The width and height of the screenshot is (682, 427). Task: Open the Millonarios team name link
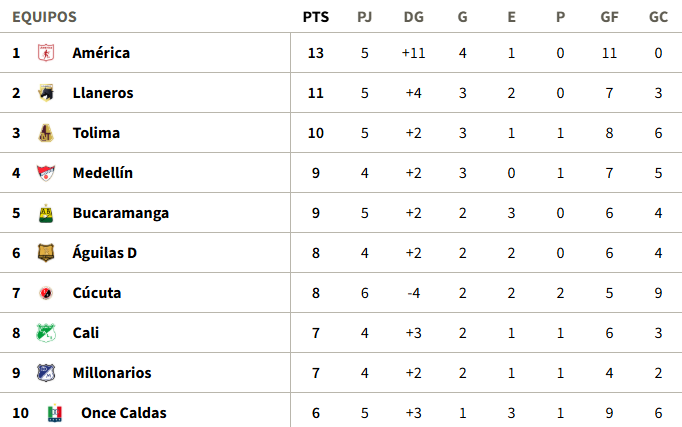pos(112,373)
